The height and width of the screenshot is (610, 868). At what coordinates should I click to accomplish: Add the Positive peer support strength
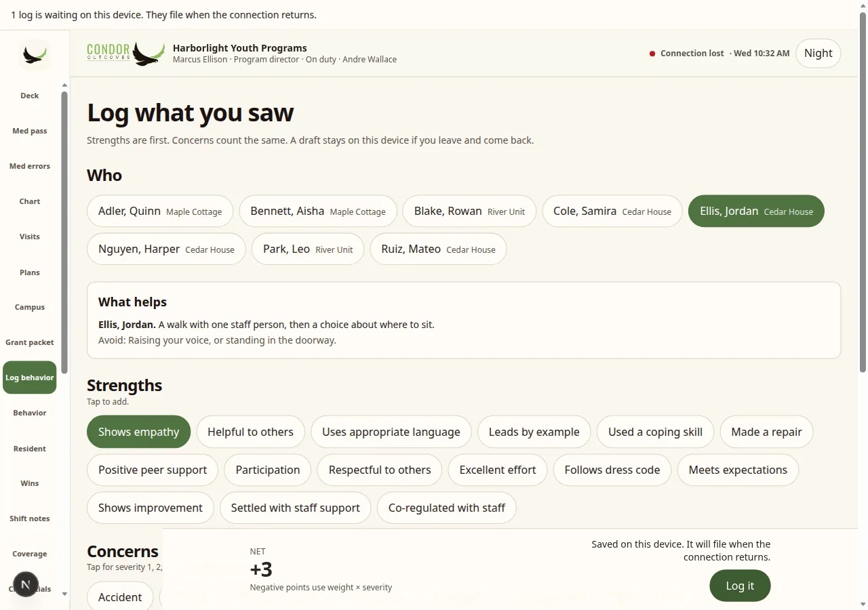point(153,470)
